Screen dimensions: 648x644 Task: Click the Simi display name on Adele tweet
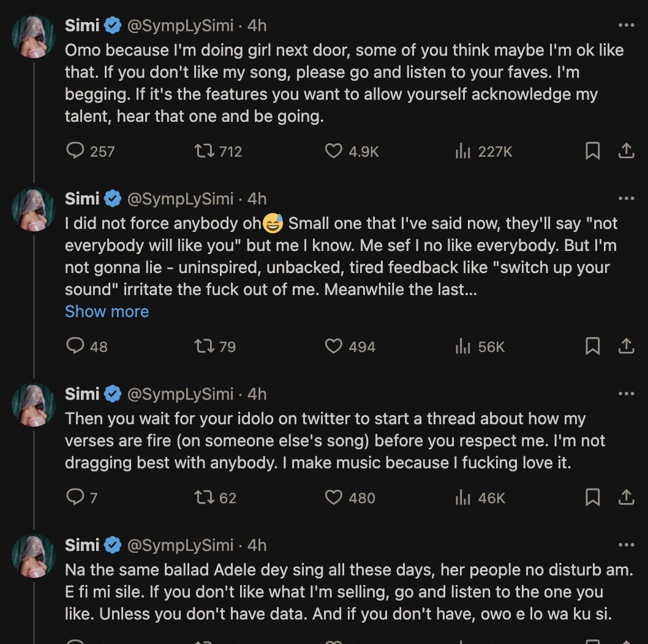pos(82,545)
